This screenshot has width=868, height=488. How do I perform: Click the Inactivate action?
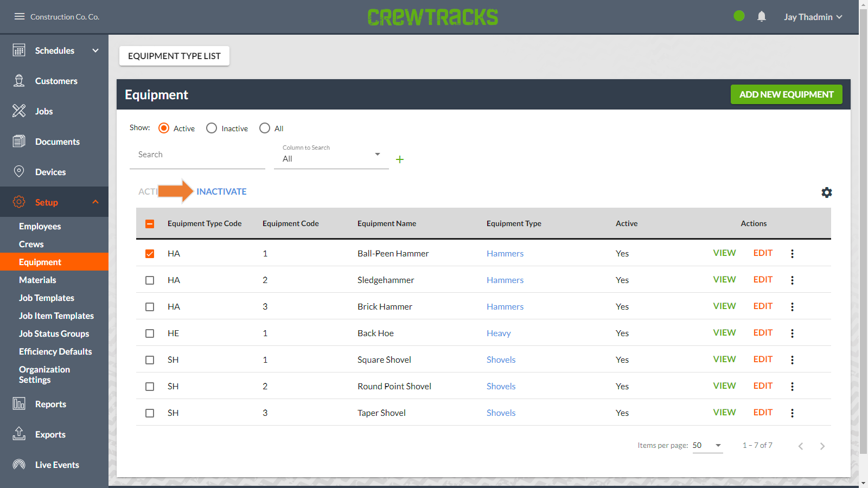click(x=221, y=191)
